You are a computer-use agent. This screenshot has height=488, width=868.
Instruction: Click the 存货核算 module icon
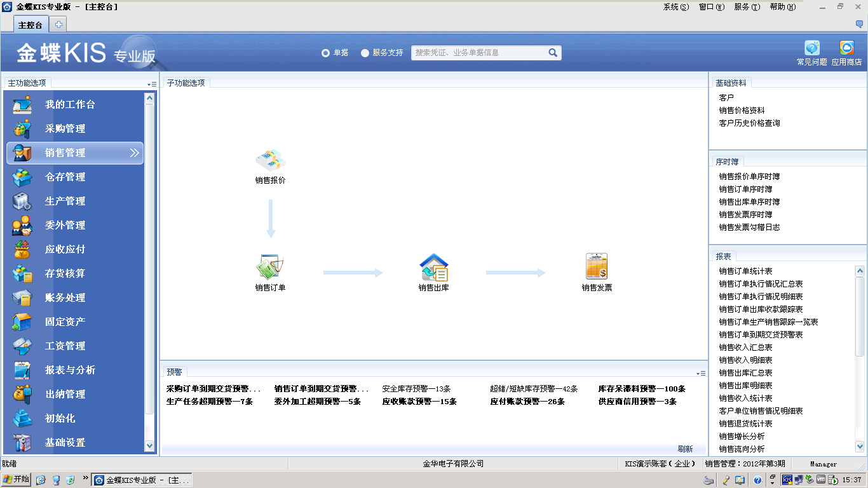tap(22, 273)
